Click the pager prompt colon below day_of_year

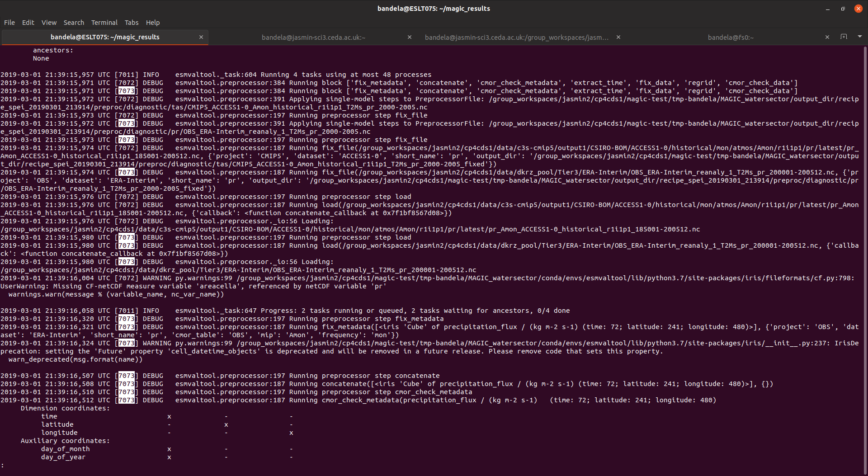[x=2, y=465]
